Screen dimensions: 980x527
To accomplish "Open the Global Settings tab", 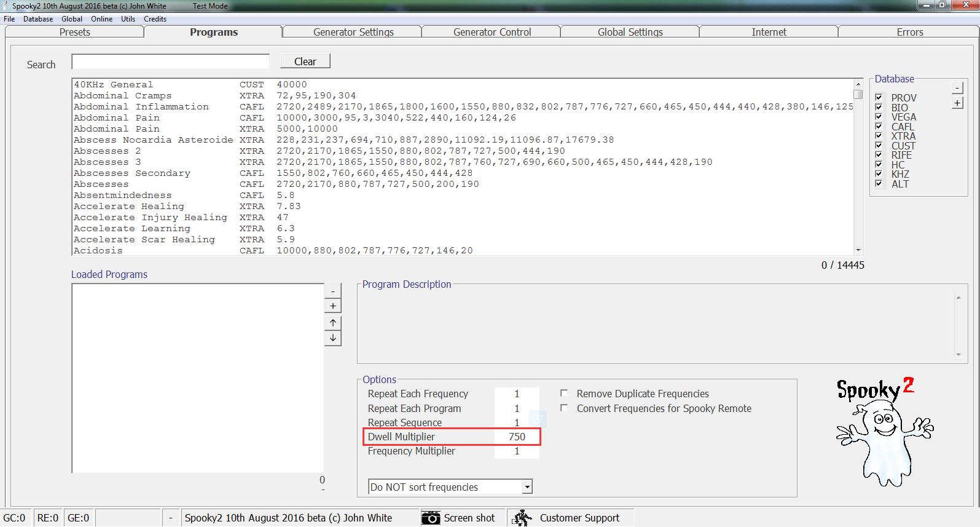I will 630,32.
